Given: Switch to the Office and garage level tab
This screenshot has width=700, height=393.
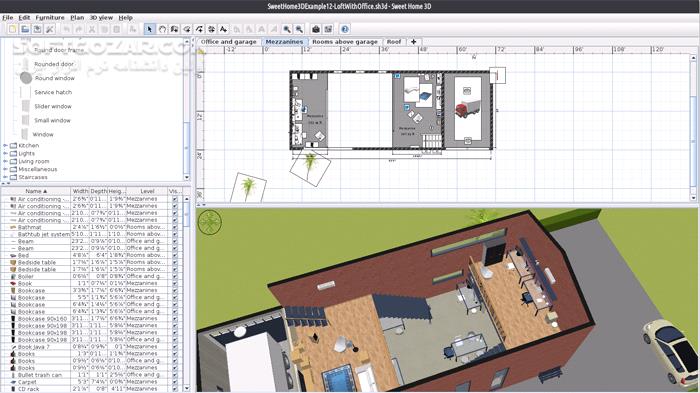Looking at the screenshot, I should [229, 42].
